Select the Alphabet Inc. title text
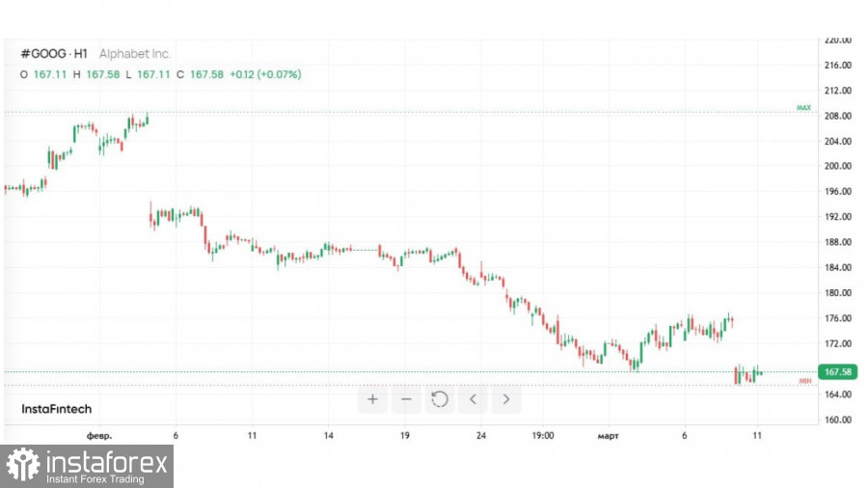Screen dimensions: 868x488 [135, 54]
